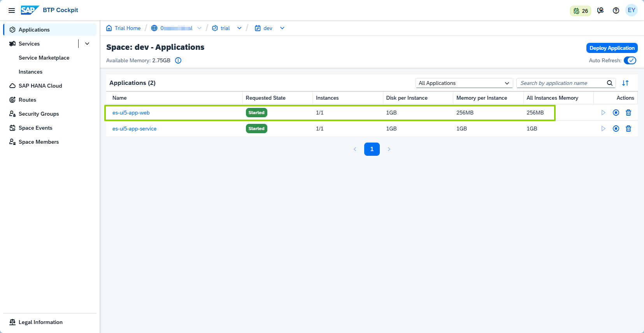Open the es-ui5-app-service link

coord(134,129)
